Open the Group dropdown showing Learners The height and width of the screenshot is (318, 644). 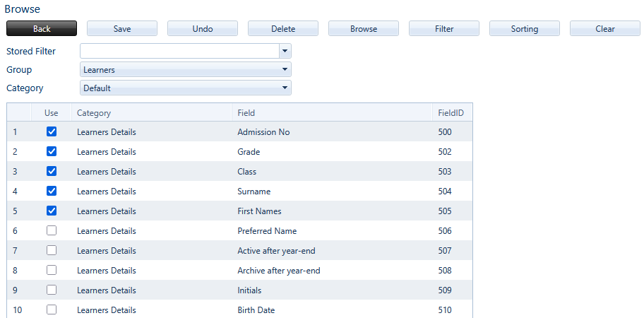[x=186, y=69]
